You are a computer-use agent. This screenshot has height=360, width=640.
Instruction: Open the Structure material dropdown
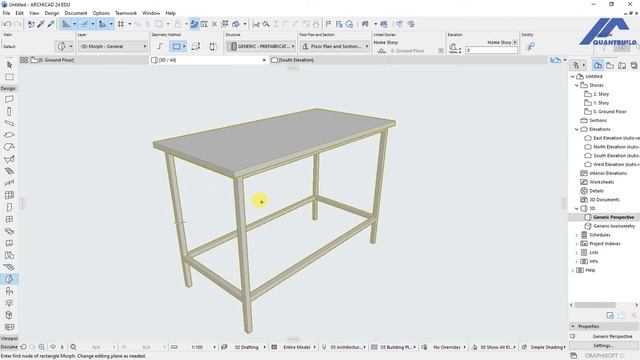261,47
